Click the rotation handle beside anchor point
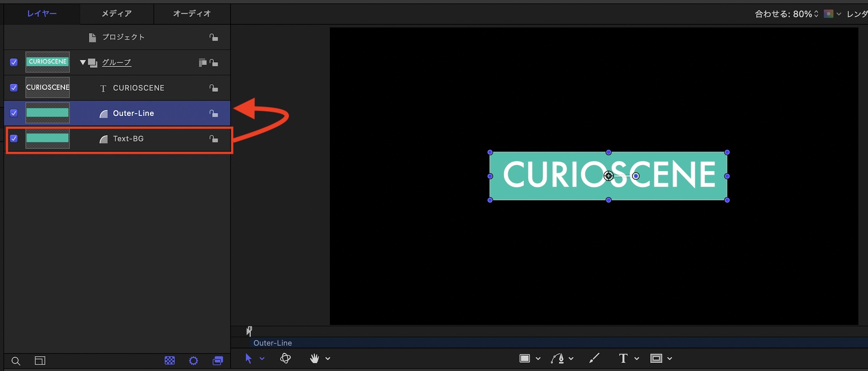 pos(636,176)
